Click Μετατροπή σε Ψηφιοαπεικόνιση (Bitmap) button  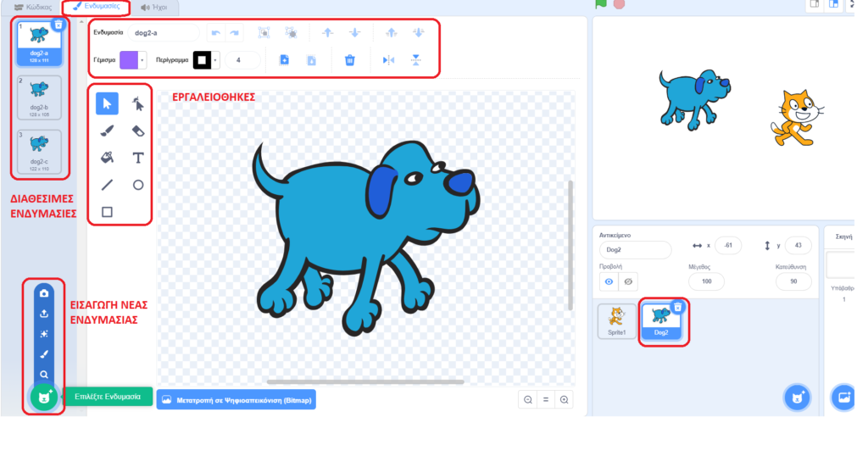(x=236, y=400)
